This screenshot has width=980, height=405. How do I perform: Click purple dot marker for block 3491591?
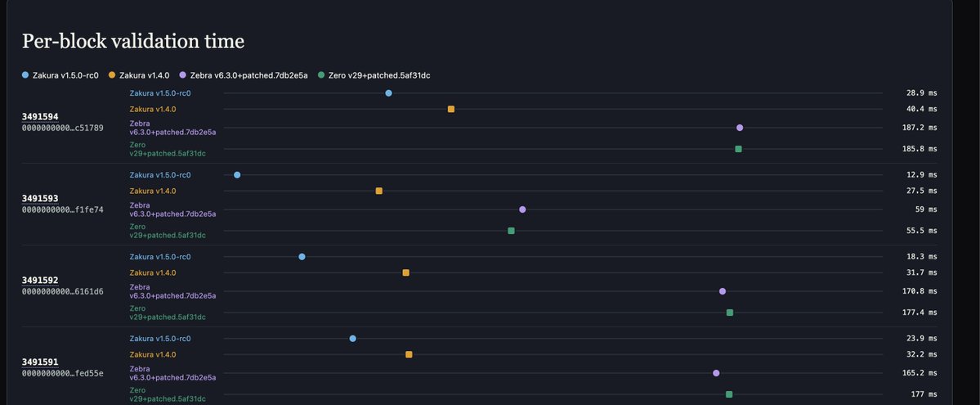click(716, 373)
